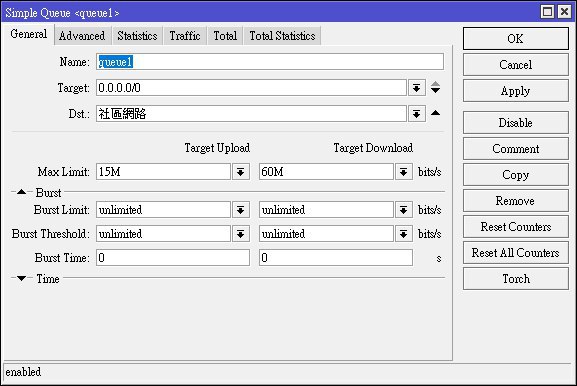Click the OK button
Screen dimensions: 577x386
(x=516, y=39)
